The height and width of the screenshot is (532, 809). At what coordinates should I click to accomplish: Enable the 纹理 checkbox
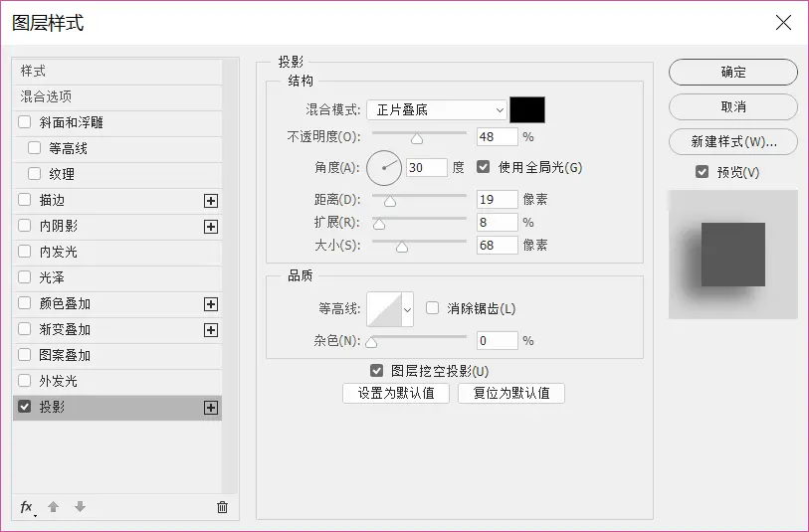click(34, 174)
